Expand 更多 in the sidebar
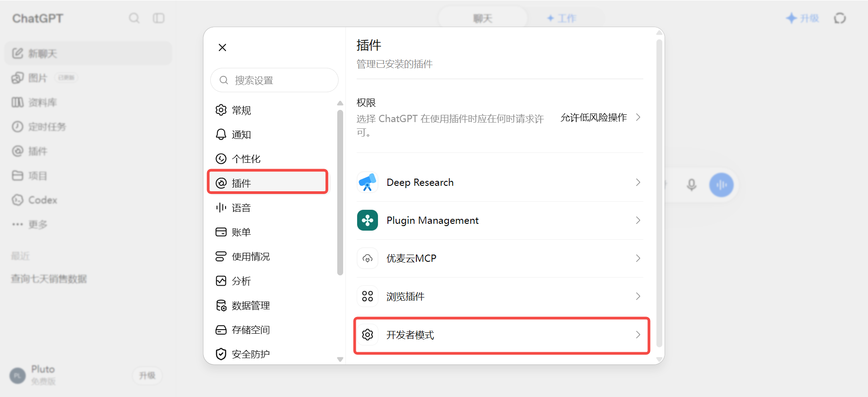This screenshot has width=868, height=397. click(x=88, y=224)
